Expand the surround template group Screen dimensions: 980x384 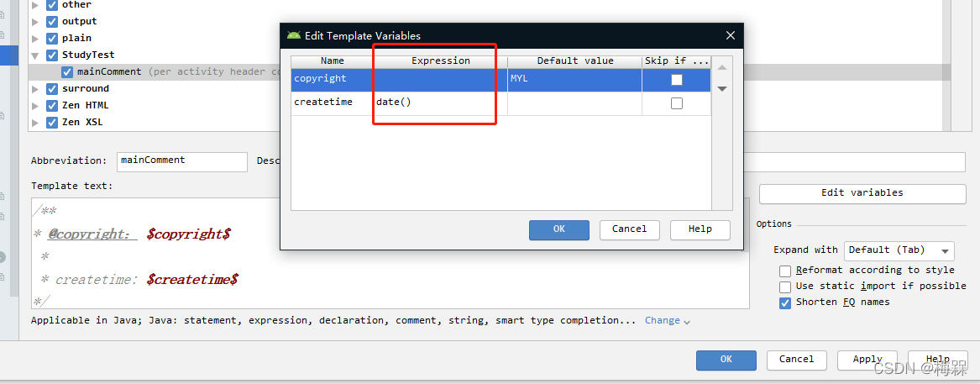pos(35,89)
